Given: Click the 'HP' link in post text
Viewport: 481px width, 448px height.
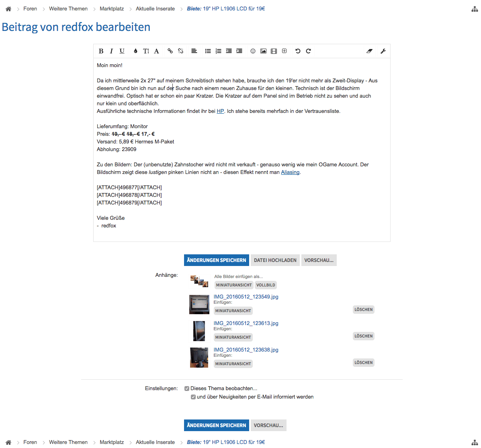Looking at the screenshot, I should click(220, 111).
